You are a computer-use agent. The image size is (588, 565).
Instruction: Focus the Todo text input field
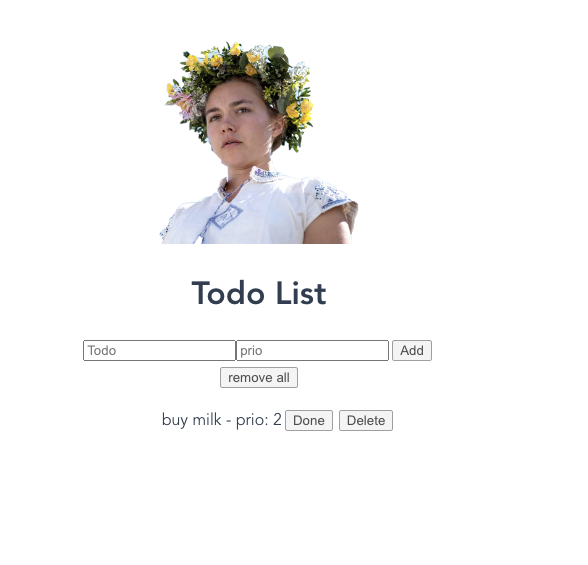coord(159,351)
